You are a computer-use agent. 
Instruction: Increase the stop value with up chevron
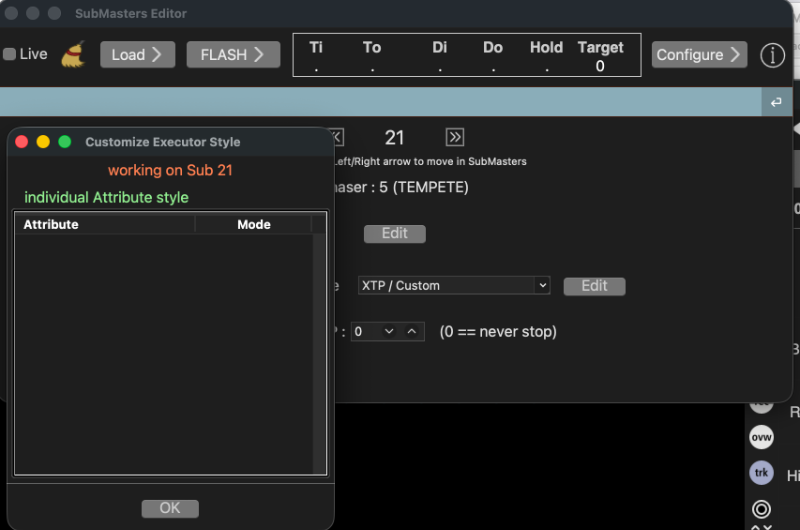[x=413, y=331]
